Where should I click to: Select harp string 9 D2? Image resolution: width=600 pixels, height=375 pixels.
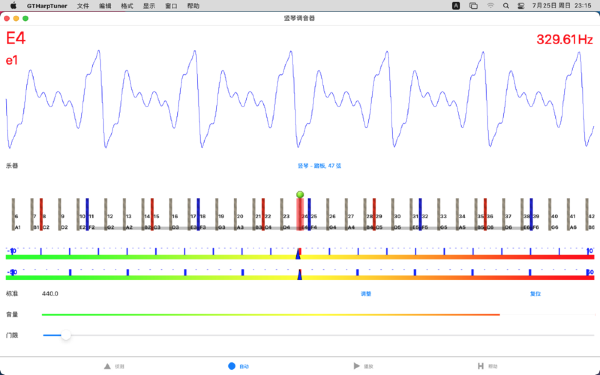point(60,214)
